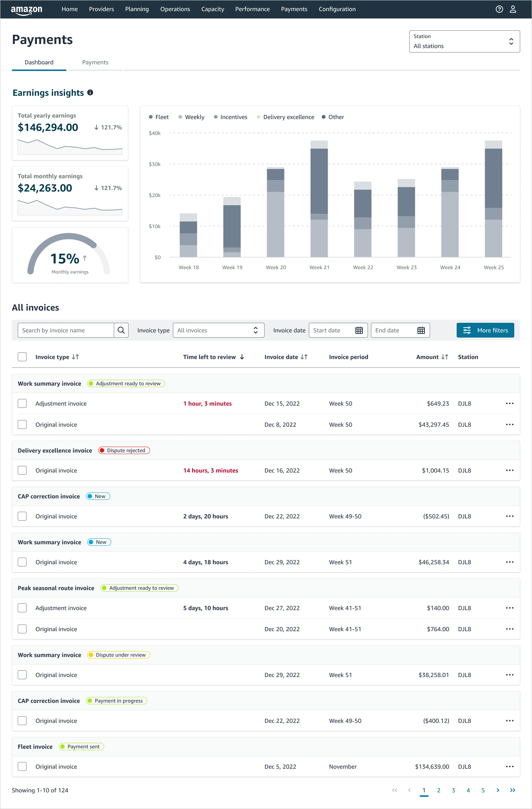Open the Operations menu
The width and height of the screenshot is (532, 809).
coord(175,9)
